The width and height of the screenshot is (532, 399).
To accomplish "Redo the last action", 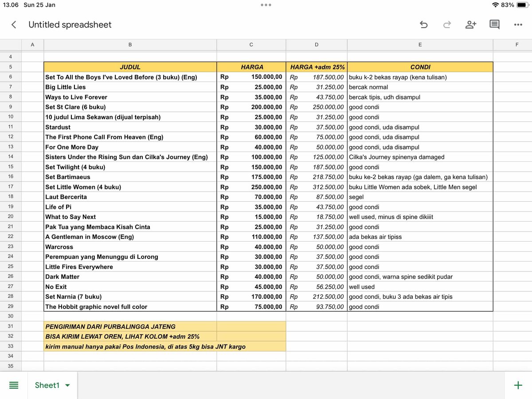I will point(447,25).
